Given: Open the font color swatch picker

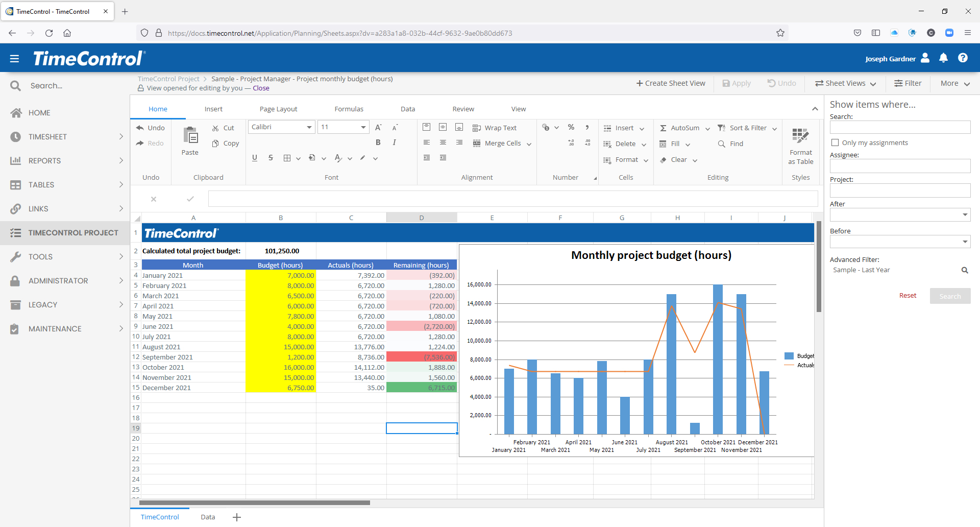Looking at the screenshot, I should pos(349,158).
